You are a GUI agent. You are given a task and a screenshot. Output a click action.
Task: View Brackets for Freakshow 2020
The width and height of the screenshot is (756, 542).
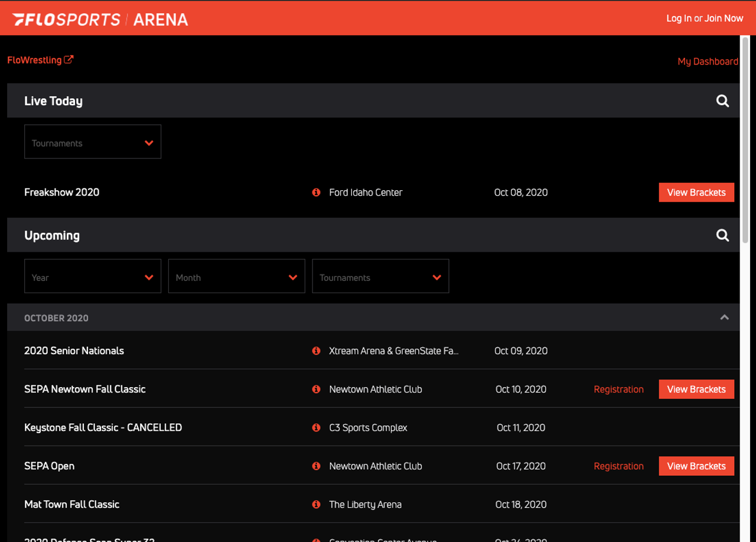click(x=696, y=192)
